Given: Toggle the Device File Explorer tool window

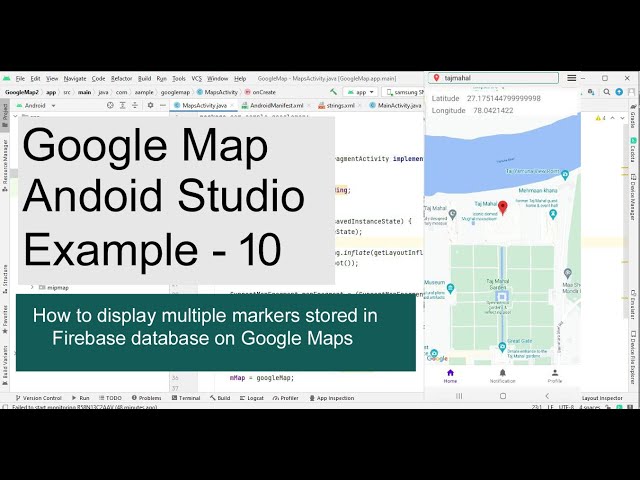Looking at the screenshot, I should [x=633, y=358].
